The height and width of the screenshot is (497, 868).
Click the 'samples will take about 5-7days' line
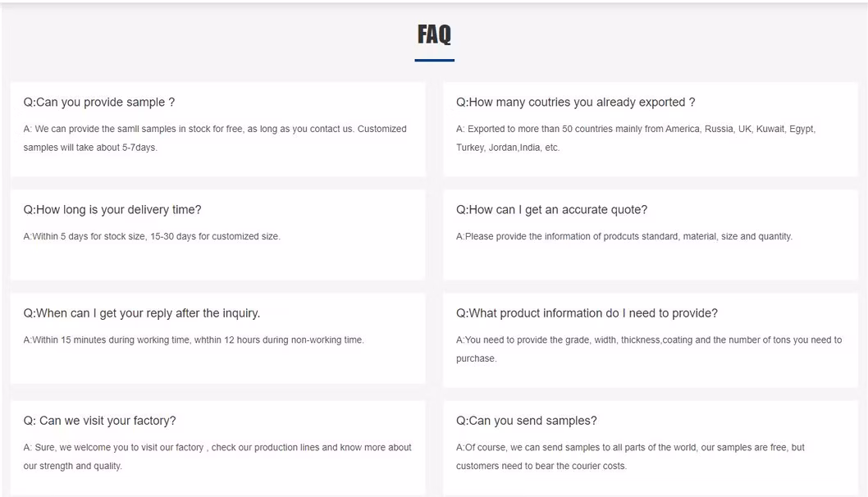90,148
